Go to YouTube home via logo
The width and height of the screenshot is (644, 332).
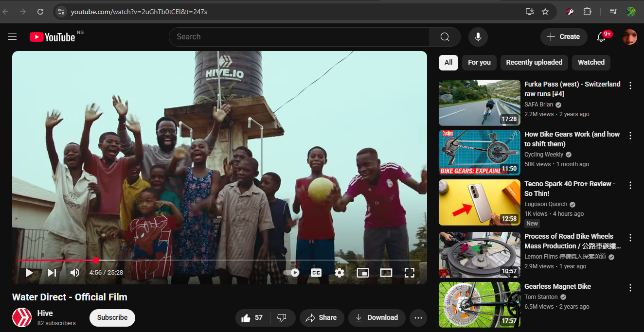click(x=53, y=37)
